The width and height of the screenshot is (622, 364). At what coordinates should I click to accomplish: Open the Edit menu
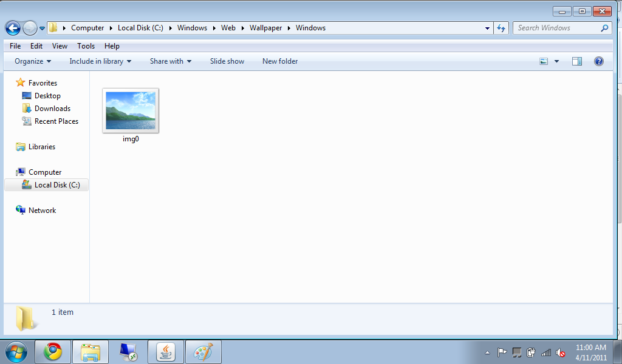tap(36, 46)
